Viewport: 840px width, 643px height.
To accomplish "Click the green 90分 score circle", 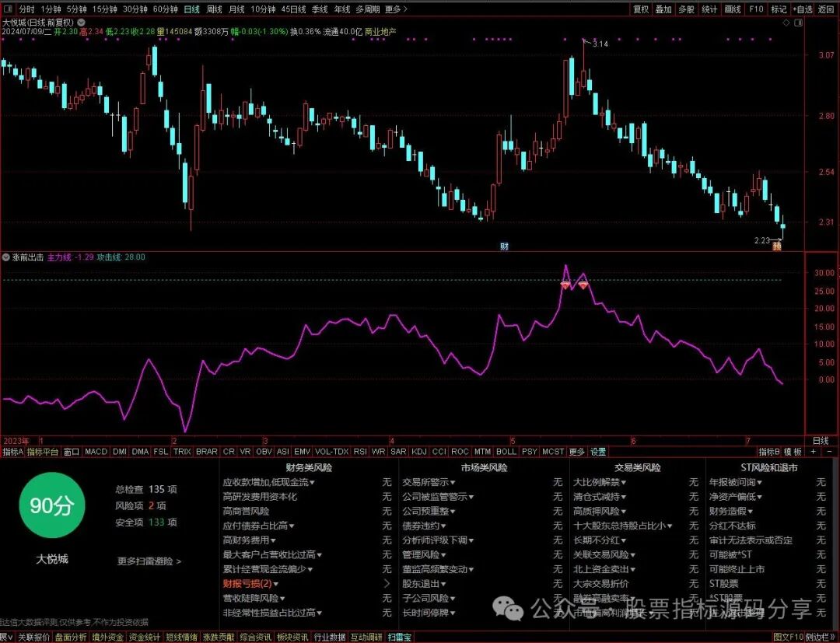I will (51, 505).
